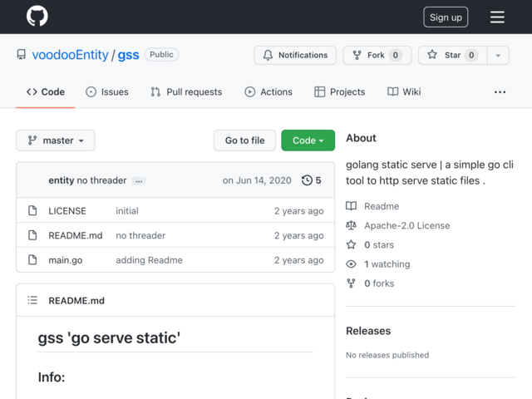Click the git branch icon next to master
Screen dimensions: 532x399
point(32,140)
